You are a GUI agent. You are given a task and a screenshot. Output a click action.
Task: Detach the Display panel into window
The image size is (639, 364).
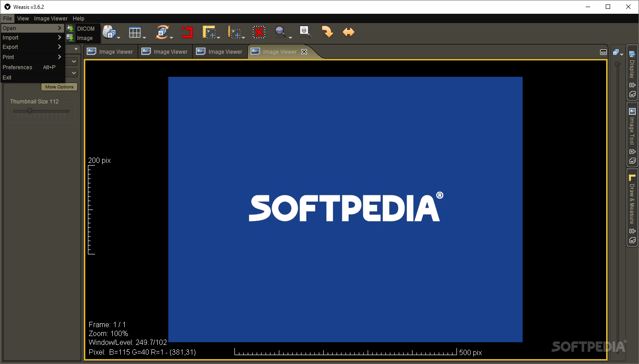[x=632, y=94]
